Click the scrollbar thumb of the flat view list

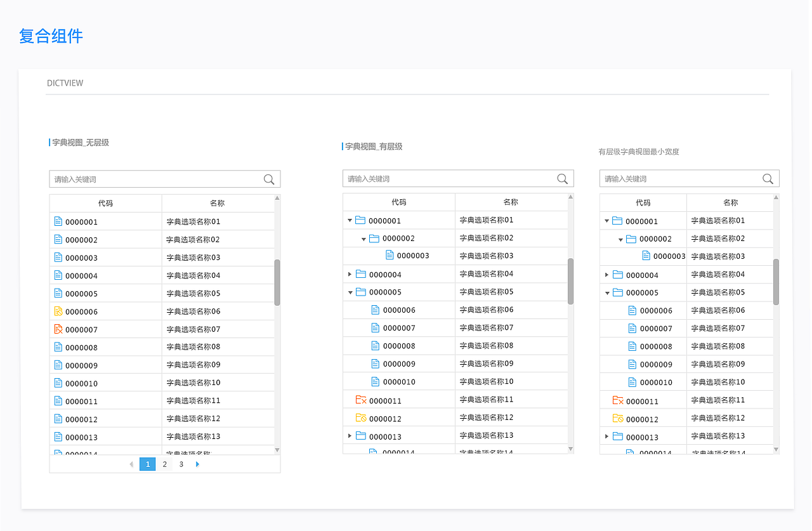point(277,282)
